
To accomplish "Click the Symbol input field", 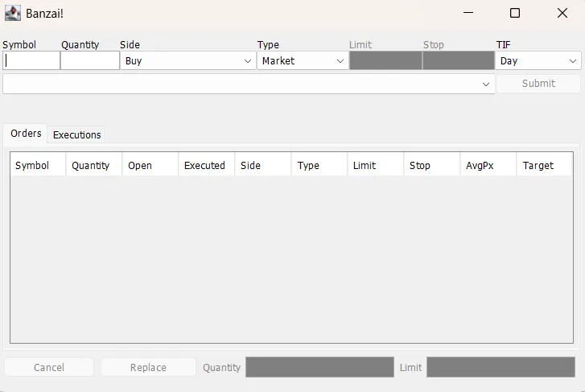I will [x=31, y=60].
